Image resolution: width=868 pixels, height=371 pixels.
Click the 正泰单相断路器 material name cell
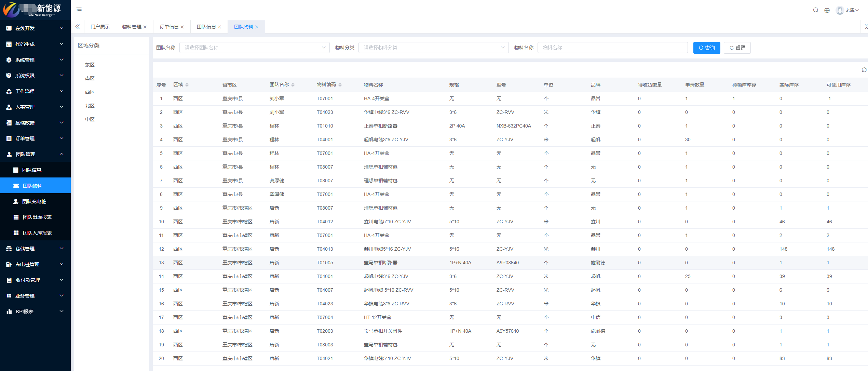[x=380, y=126]
